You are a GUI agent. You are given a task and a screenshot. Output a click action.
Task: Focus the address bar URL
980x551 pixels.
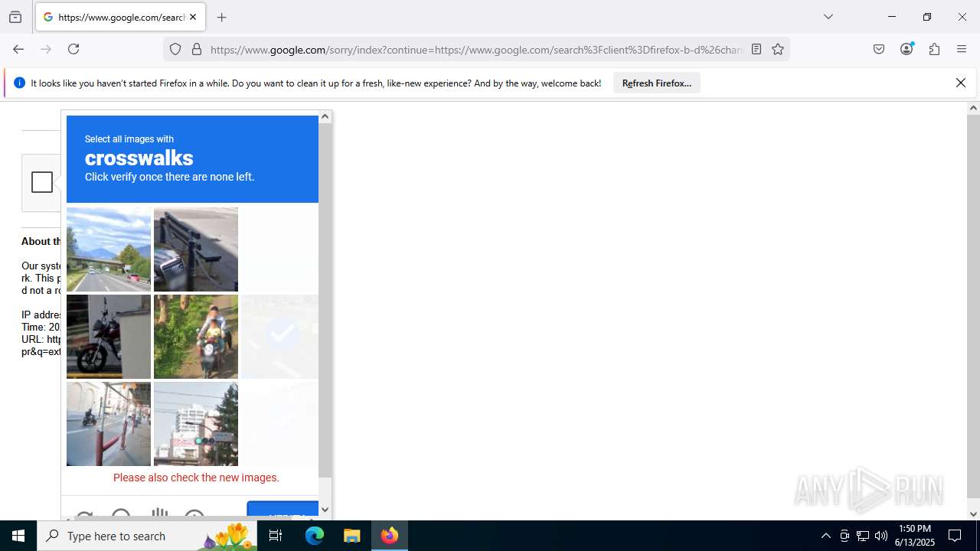pyautogui.click(x=476, y=50)
